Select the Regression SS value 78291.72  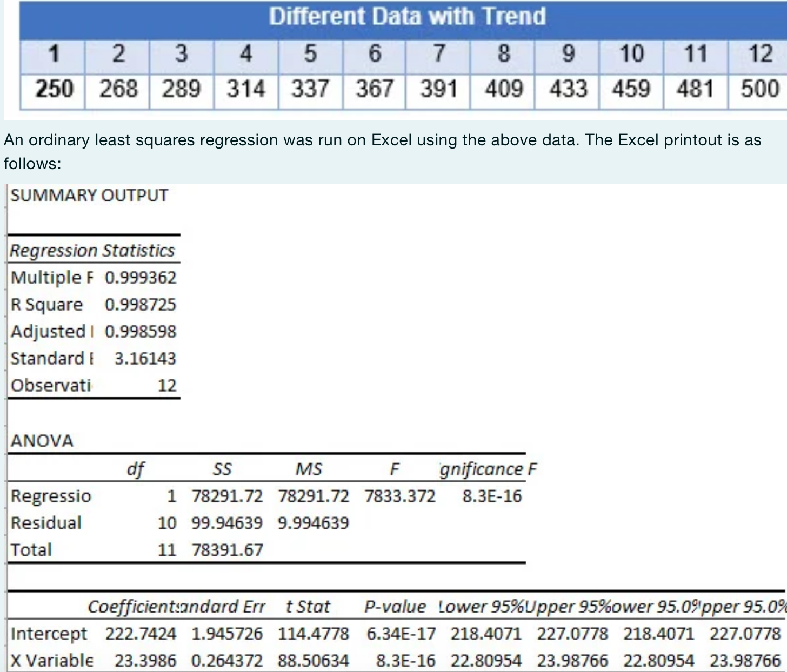(x=227, y=495)
